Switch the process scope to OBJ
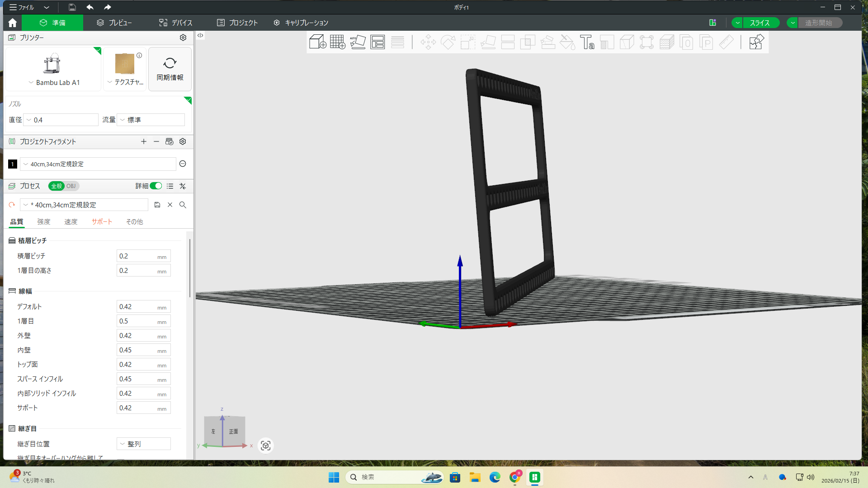Viewport: 868px width, 488px height. click(x=71, y=186)
